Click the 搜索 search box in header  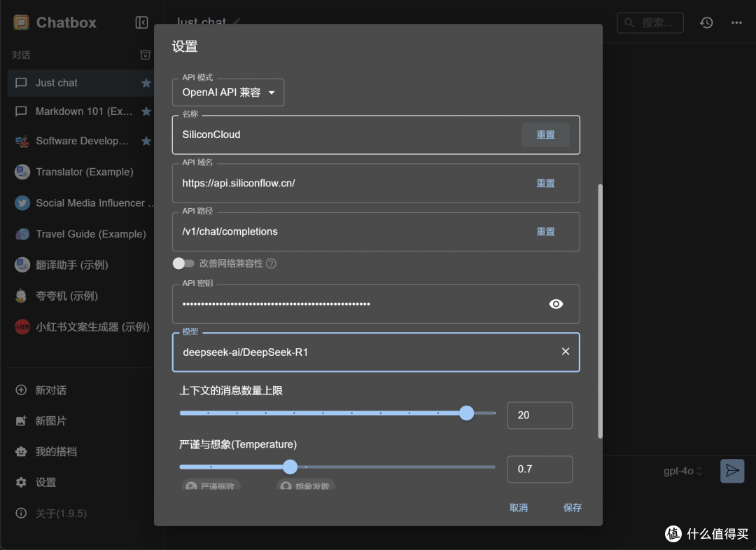650,22
